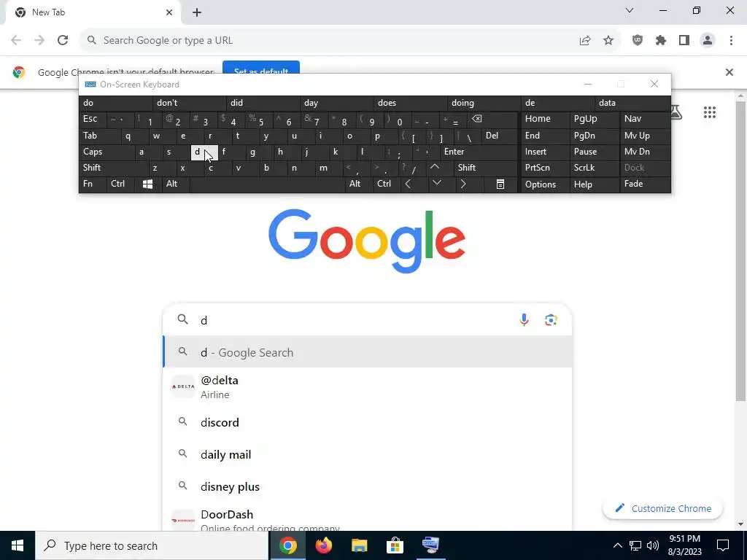Viewport: 747px width, 560px height.
Task: Click the PrtScn key on On-Screen Keyboard
Action: (544, 168)
